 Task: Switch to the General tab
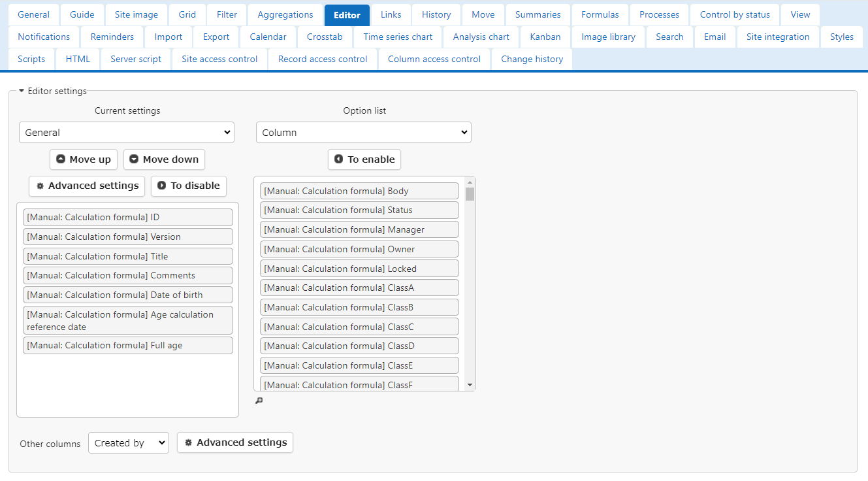point(34,14)
